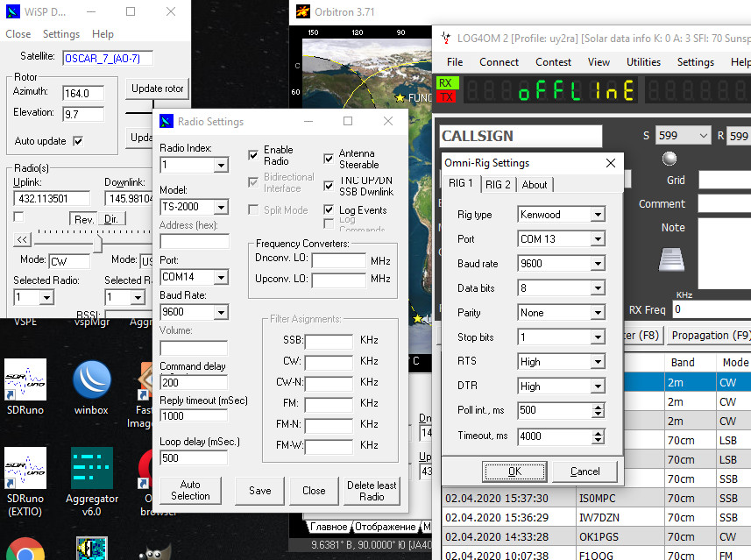Click the Orbitron 3.71 title icon

tap(302, 11)
